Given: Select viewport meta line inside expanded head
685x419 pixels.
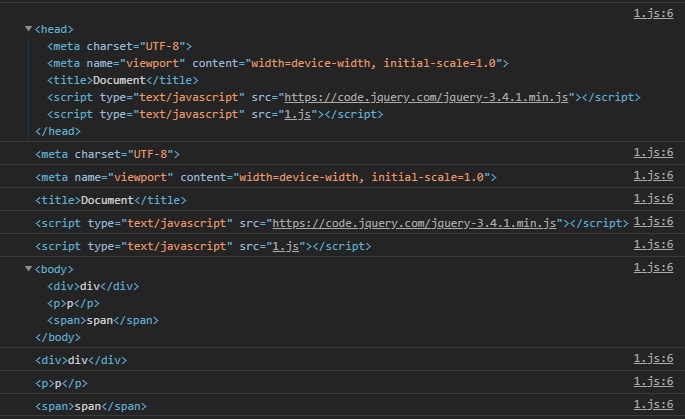Looking at the screenshot, I should point(278,63).
